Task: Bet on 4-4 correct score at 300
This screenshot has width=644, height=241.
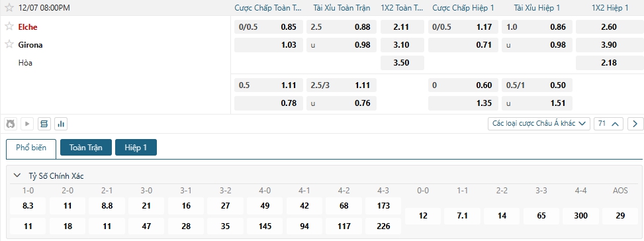Action: [580, 216]
